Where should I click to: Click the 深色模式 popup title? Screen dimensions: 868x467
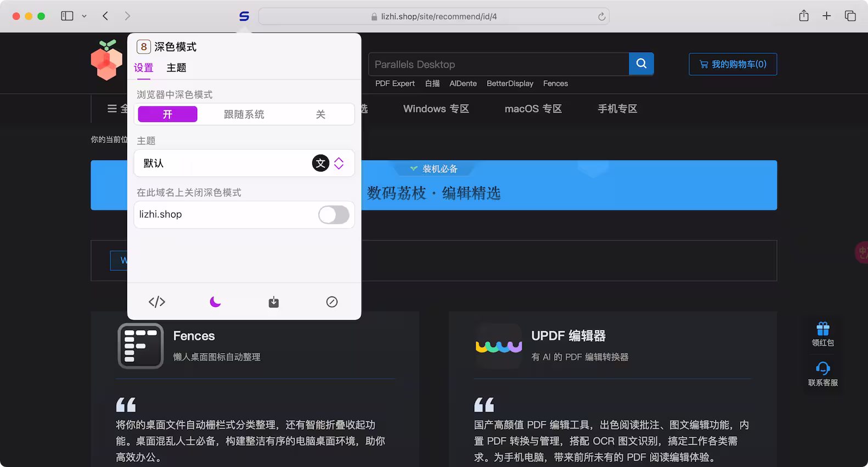[176, 47]
